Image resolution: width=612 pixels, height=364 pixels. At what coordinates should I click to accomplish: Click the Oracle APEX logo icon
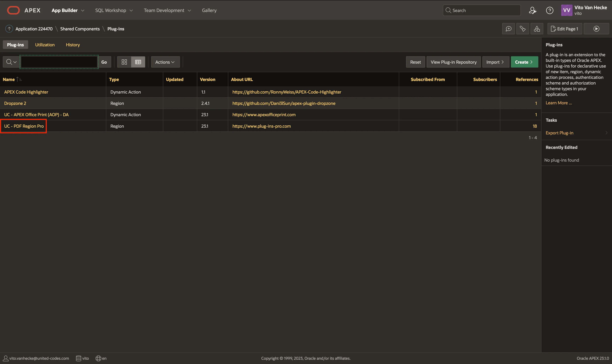(x=13, y=10)
